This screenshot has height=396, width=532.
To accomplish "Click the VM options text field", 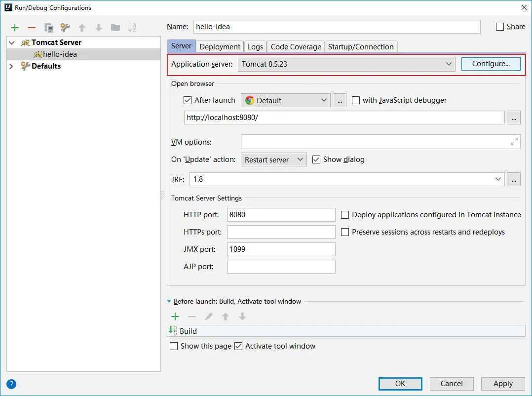I will (x=380, y=142).
